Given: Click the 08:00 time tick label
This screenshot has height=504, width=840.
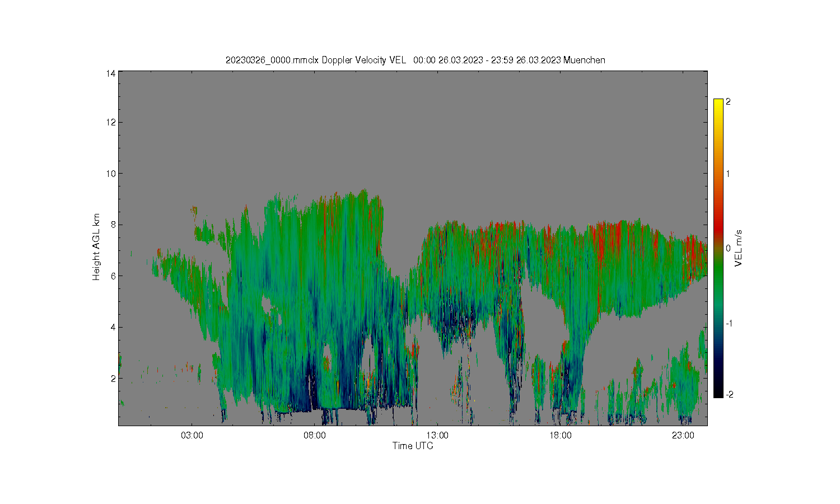Looking at the screenshot, I should 315,436.
